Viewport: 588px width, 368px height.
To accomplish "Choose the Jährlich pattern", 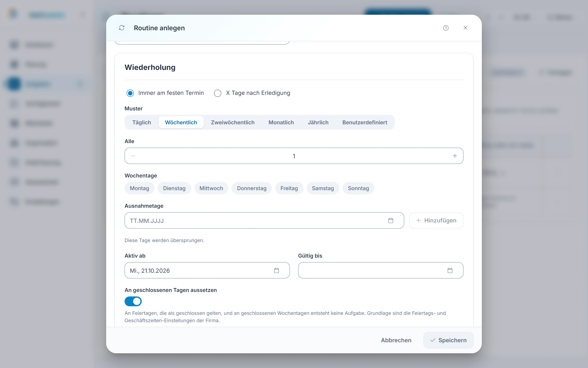I will [x=318, y=122].
